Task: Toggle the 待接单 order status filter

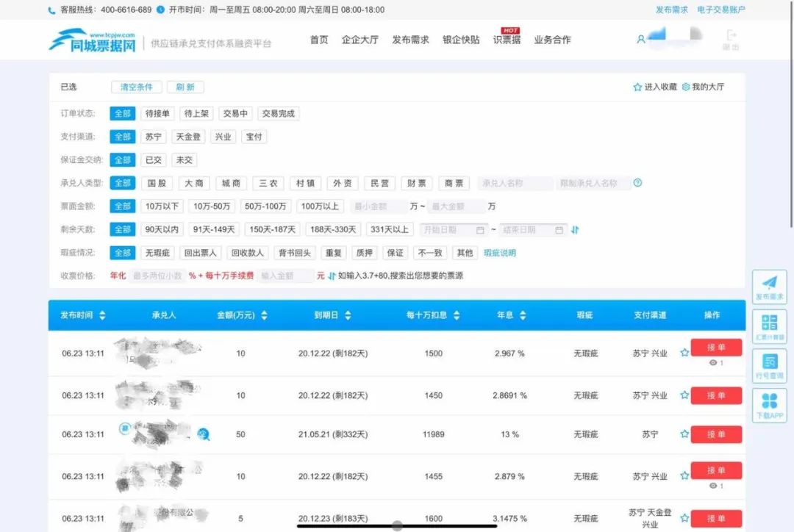Action: 157,113
